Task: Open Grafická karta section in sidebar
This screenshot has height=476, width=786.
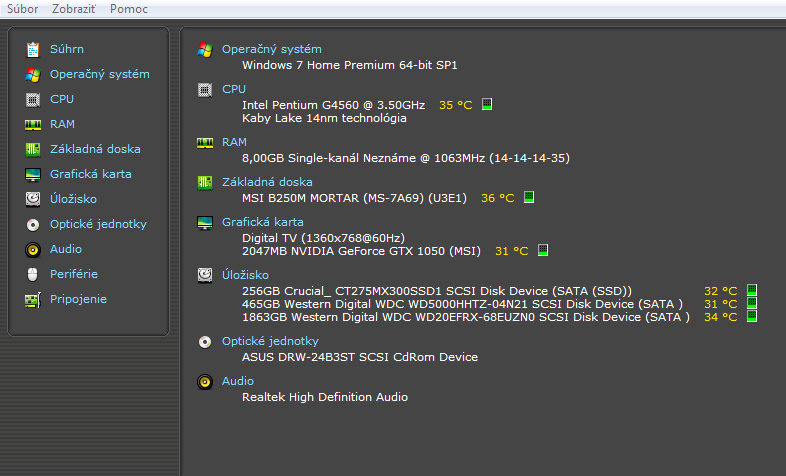Action: click(91, 174)
